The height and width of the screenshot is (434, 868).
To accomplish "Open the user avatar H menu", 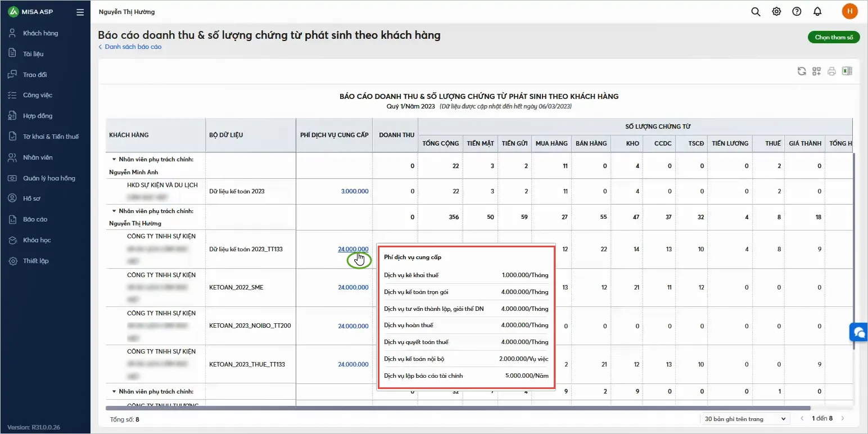I will [x=850, y=11].
